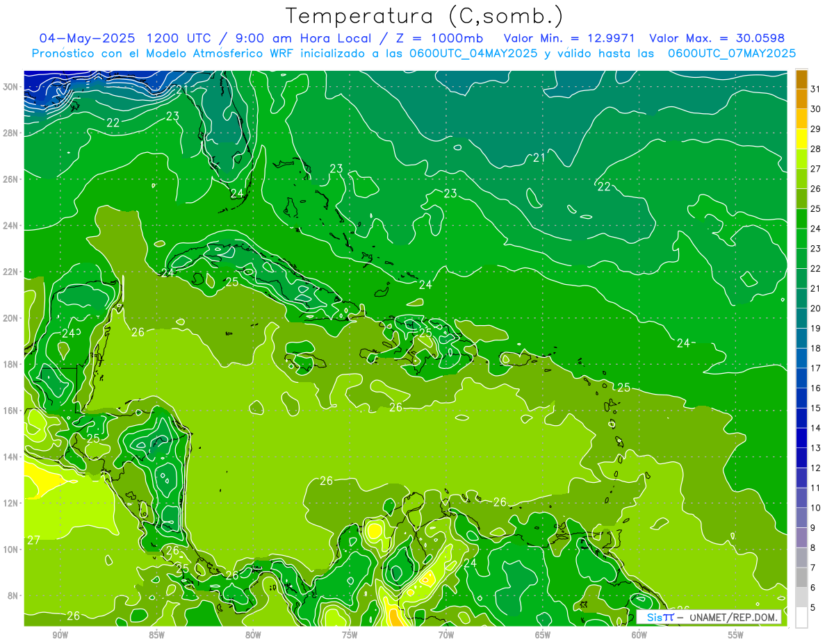Click the color scale label 21
Image resolution: width=834 pixels, height=644 pixels.
tap(816, 288)
